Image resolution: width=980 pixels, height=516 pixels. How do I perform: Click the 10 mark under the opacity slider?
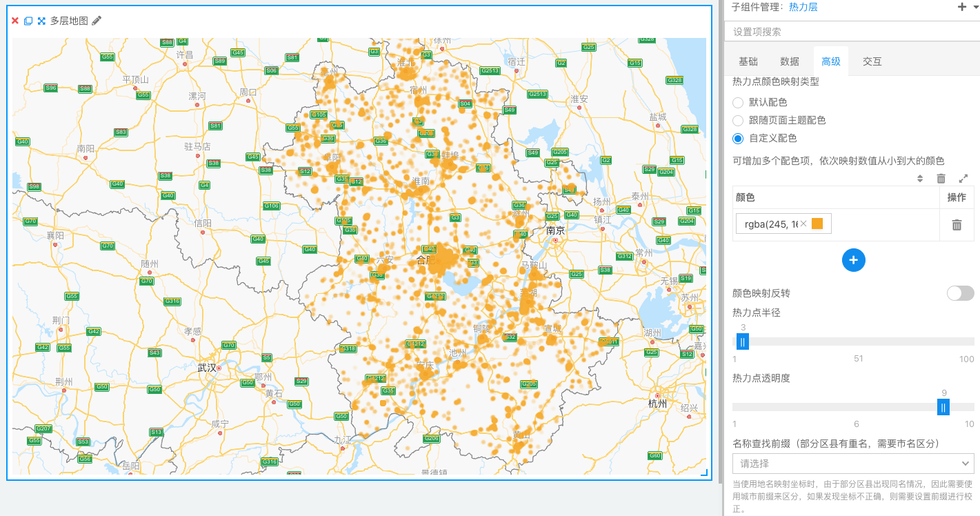click(x=970, y=424)
